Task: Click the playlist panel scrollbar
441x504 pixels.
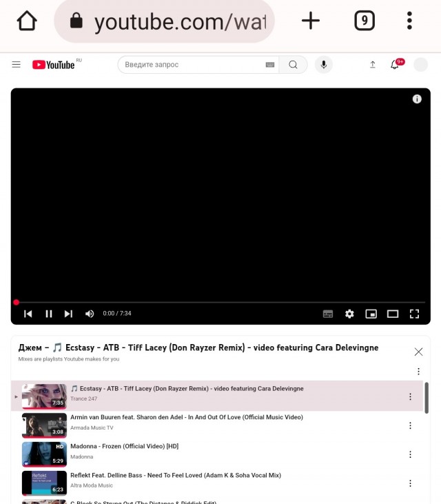Action: 427,398
